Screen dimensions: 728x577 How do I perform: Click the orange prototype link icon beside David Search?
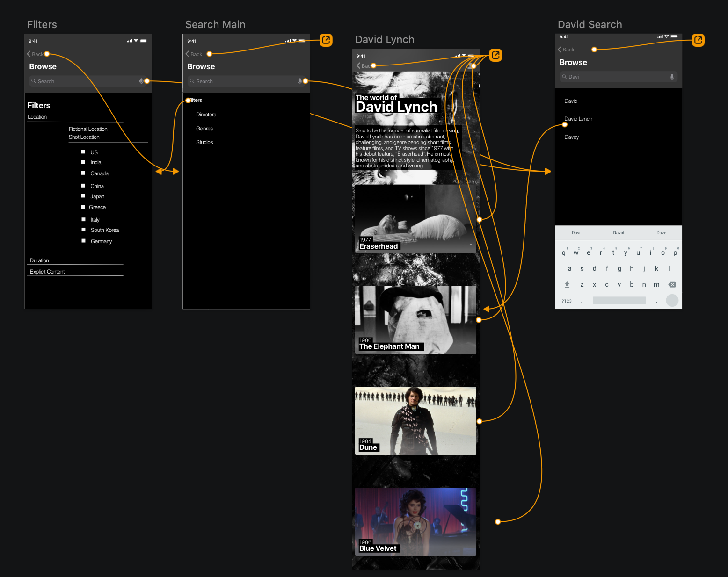click(698, 40)
